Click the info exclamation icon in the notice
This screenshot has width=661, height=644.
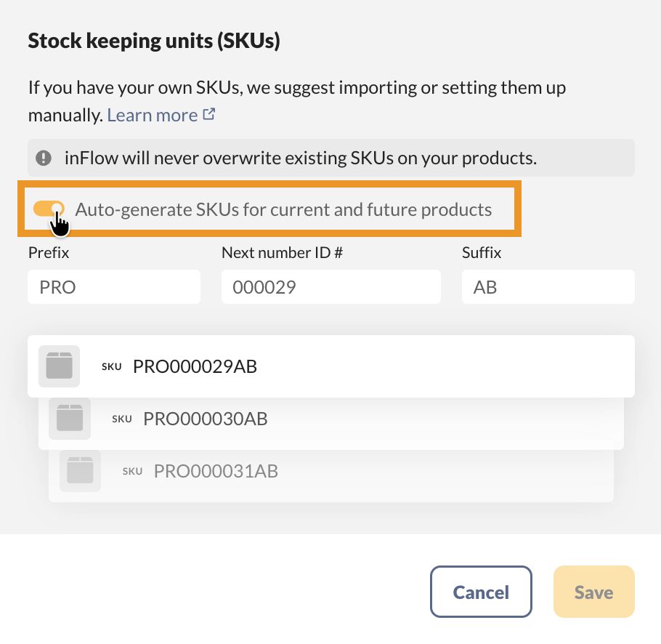tap(45, 158)
